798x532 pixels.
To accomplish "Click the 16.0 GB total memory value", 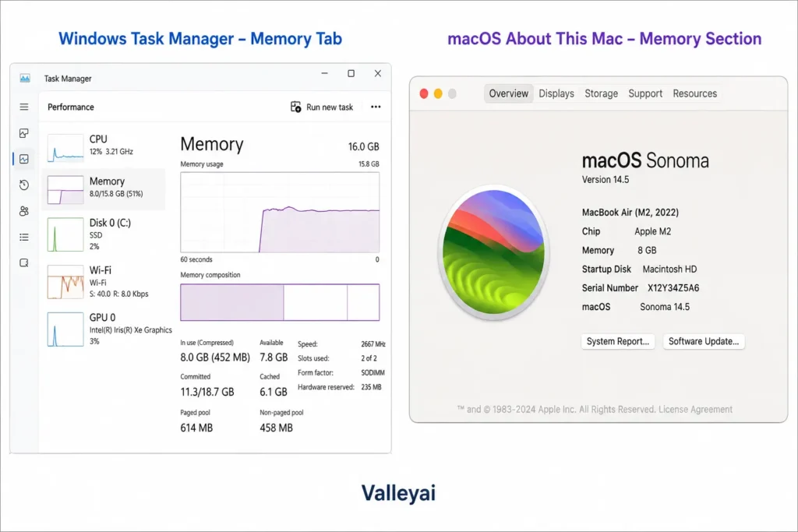I will 363,146.
